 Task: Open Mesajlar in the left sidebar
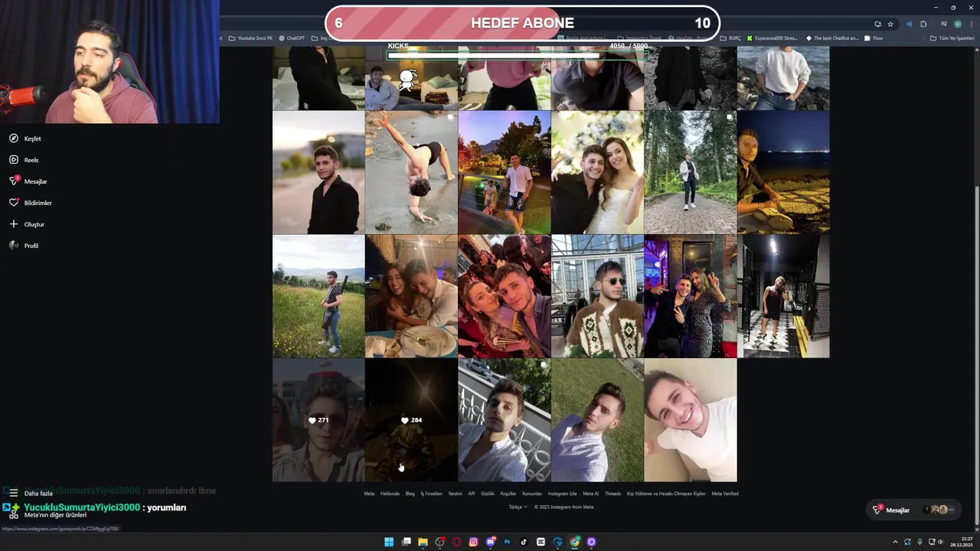[x=28, y=181]
